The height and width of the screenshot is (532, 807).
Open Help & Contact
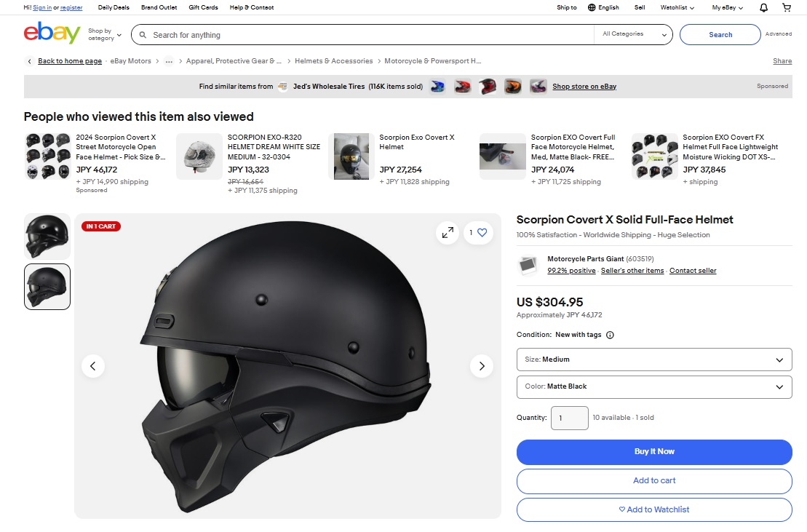point(252,8)
